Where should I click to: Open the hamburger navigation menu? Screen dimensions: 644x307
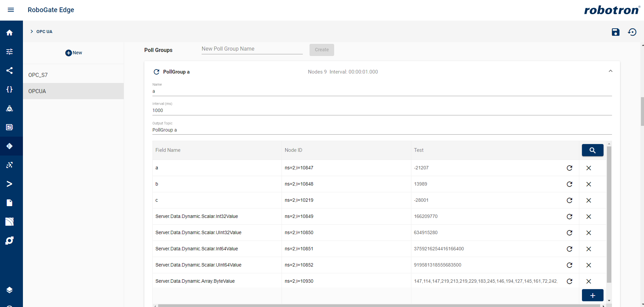tap(11, 10)
